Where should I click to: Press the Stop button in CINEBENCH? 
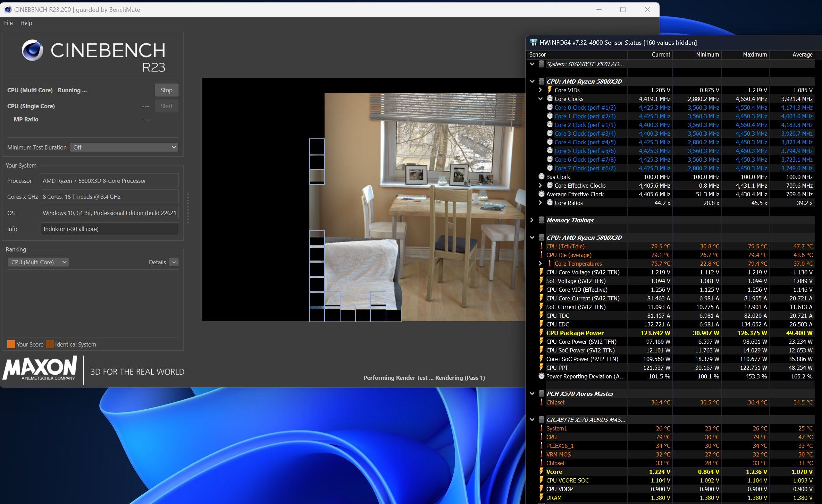pos(166,90)
